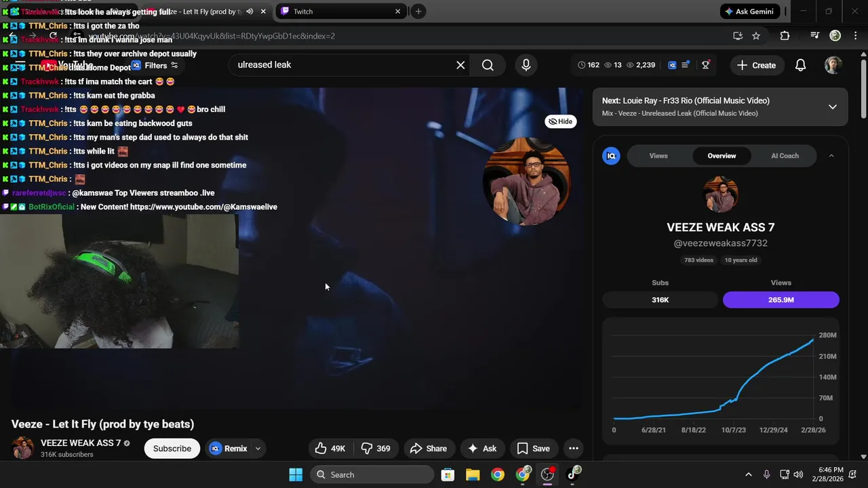Clear the search box with X icon
The image size is (868, 488).
point(460,65)
